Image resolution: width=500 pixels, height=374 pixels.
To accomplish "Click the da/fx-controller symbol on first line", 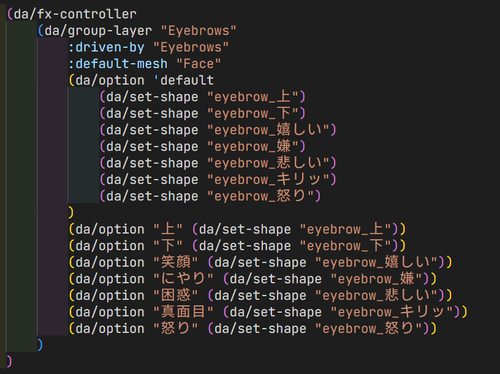I will [x=75, y=14].
